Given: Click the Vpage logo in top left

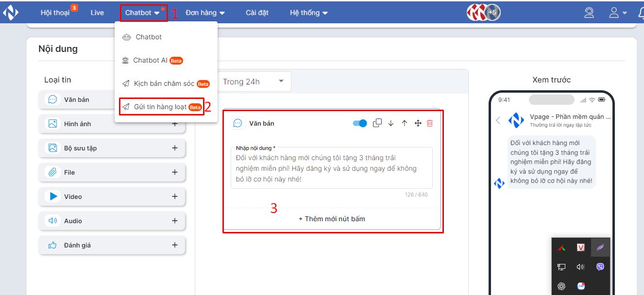Looking at the screenshot, I should click(11, 12).
